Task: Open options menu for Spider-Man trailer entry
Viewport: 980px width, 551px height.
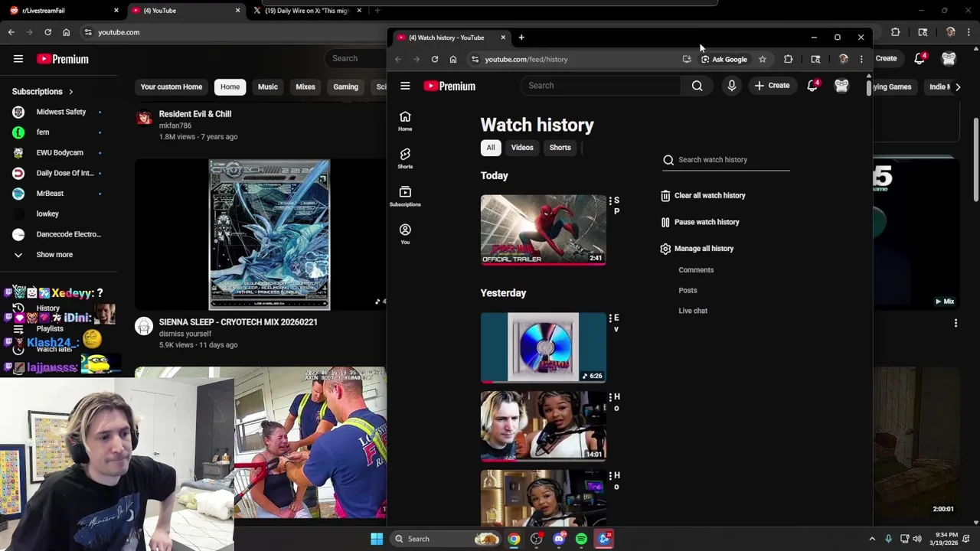Action: click(x=610, y=201)
